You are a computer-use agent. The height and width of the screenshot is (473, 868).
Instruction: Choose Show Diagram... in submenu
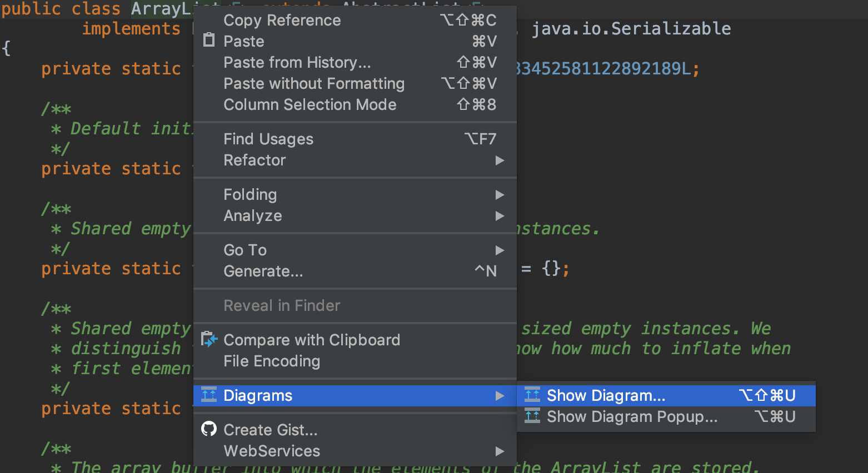(x=666, y=395)
